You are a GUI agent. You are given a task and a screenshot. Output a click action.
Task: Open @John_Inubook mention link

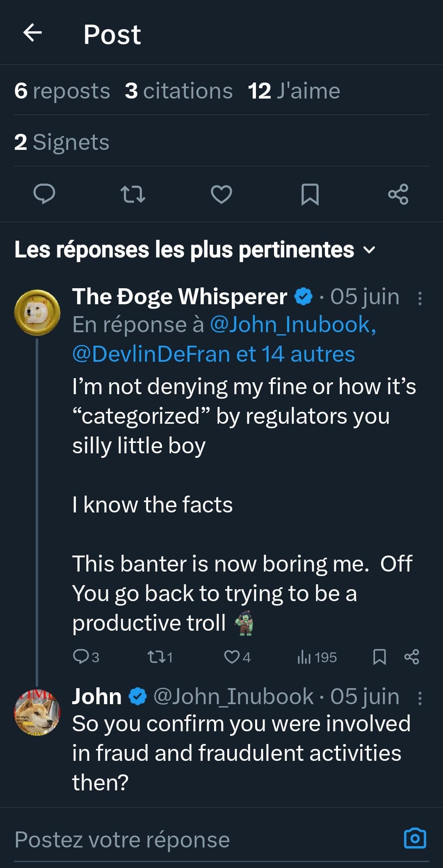pos(293,325)
